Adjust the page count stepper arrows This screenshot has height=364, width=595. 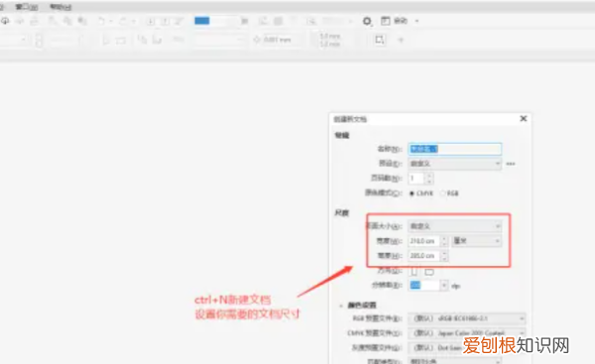click(429, 178)
